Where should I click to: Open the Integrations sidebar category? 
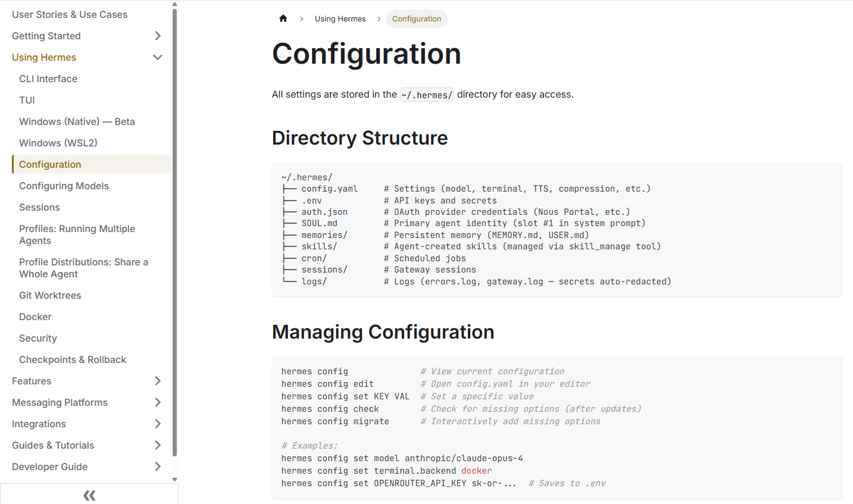[x=39, y=424]
